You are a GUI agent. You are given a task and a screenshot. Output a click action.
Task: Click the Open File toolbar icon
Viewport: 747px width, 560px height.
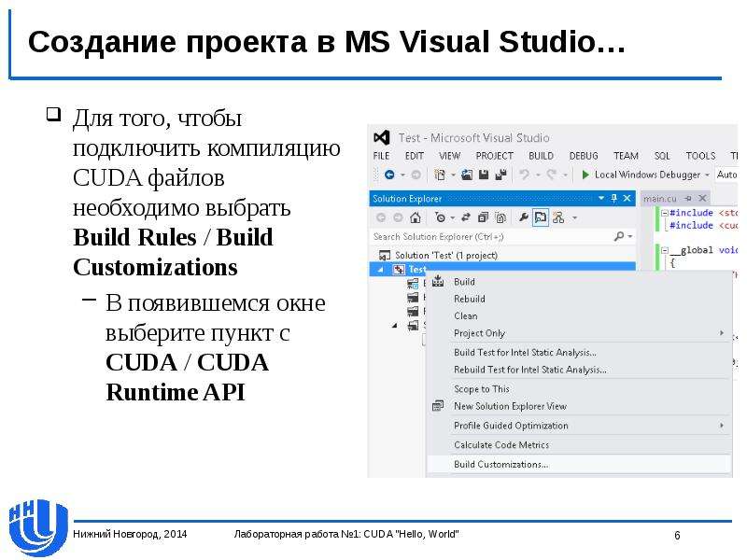466,175
